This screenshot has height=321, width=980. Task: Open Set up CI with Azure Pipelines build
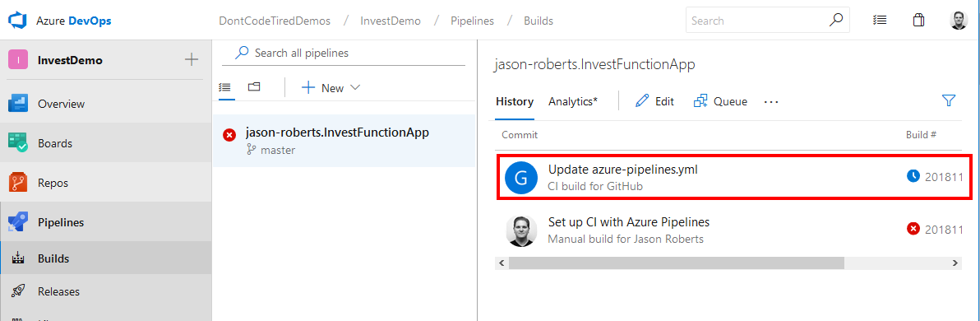pyautogui.click(x=729, y=230)
